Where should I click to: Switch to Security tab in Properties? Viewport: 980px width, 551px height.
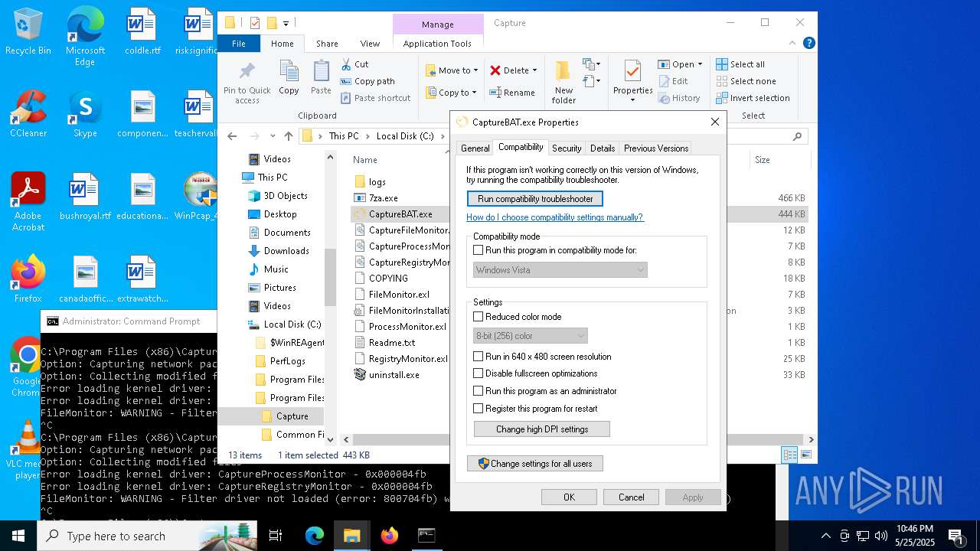pos(567,148)
